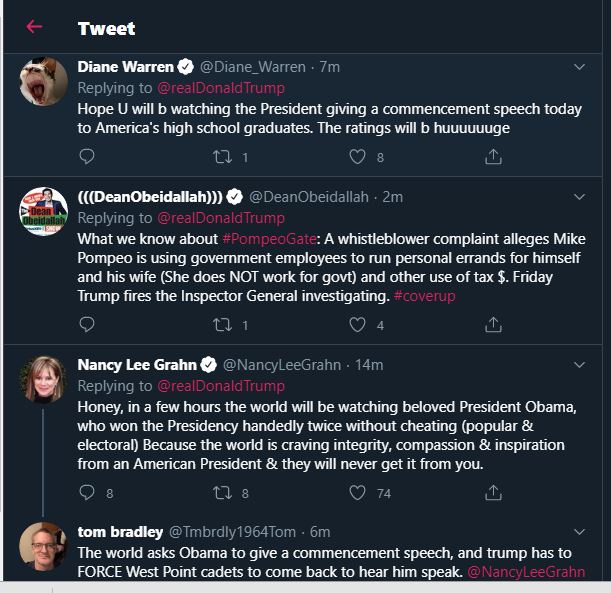Click the back arrow beside Tweet

coord(35,27)
